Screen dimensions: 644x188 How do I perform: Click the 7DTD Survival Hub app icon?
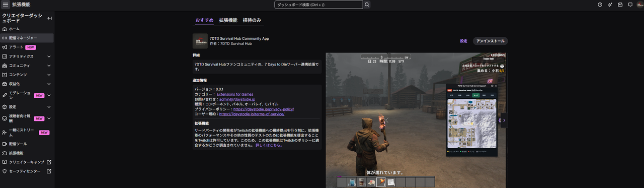tap(200, 41)
